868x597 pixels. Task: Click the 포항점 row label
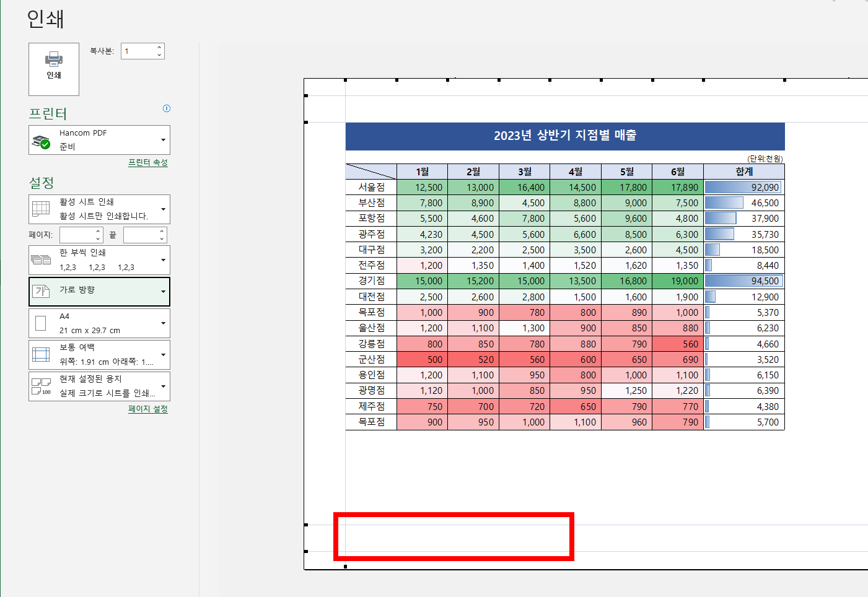tap(371, 218)
